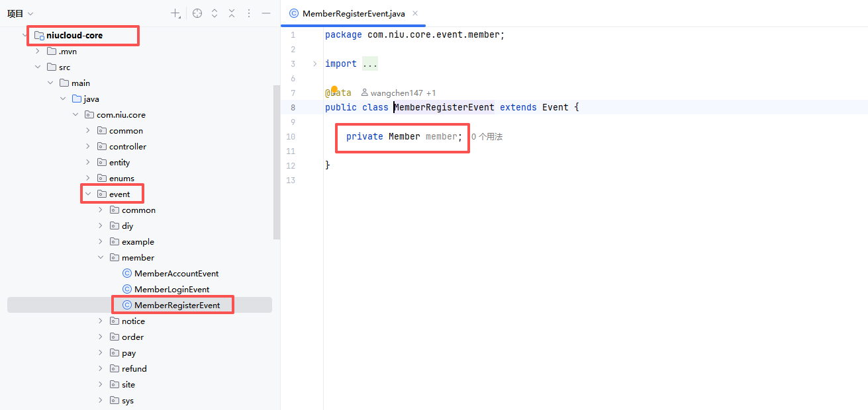Viewport: 868px width, 410px height.
Task: Collapse the event package folder
Action: [x=88, y=194]
